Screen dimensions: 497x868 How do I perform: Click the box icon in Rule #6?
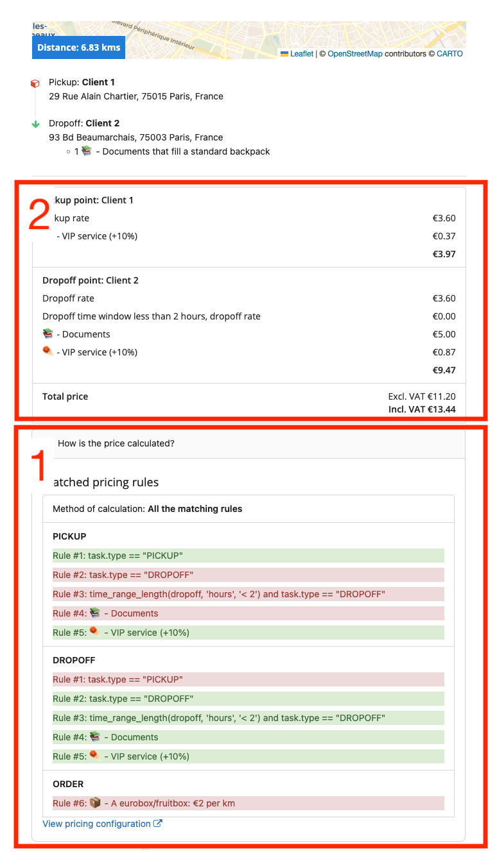pos(95,803)
